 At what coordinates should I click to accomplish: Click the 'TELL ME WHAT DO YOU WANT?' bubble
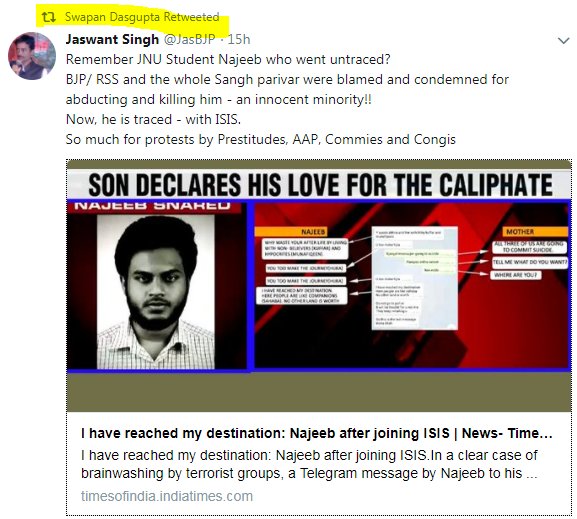point(530,262)
